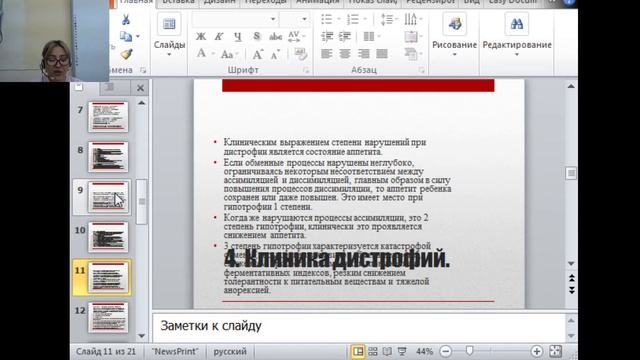Image resolution: width=640 pixels, height=360 pixels.
Task: Click the русский language indicator
Action: pyautogui.click(x=230, y=351)
